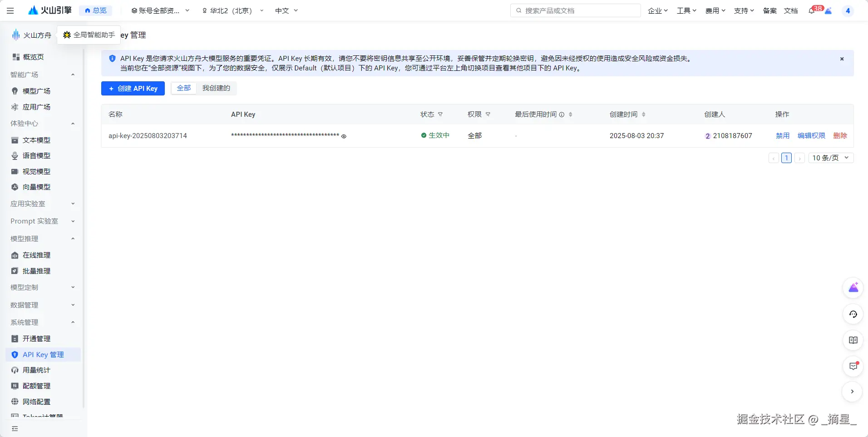Collapse the sidebar with bottom toggle icon
Viewport: 868px width, 437px height.
[x=15, y=428]
